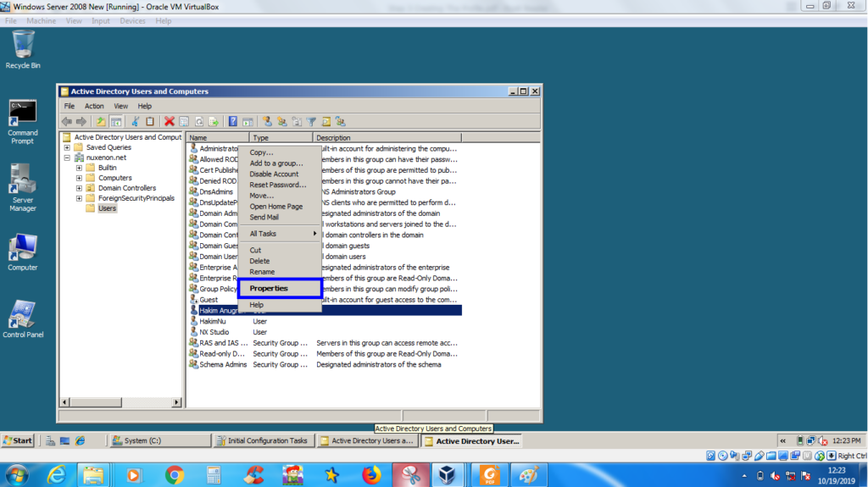This screenshot has height=487, width=868.
Task: Expand hidden guest tray icons chevron
Action: (x=782, y=441)
